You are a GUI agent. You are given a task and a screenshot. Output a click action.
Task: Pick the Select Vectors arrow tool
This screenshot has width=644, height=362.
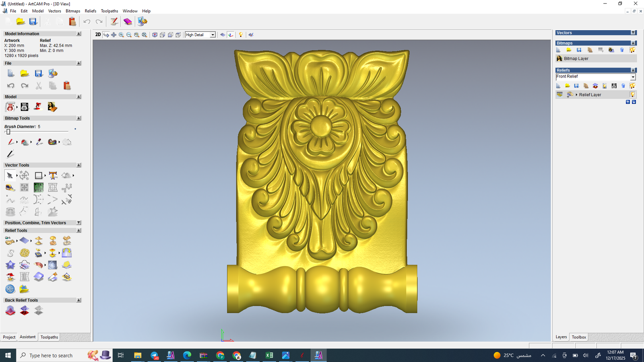[10, 175]
